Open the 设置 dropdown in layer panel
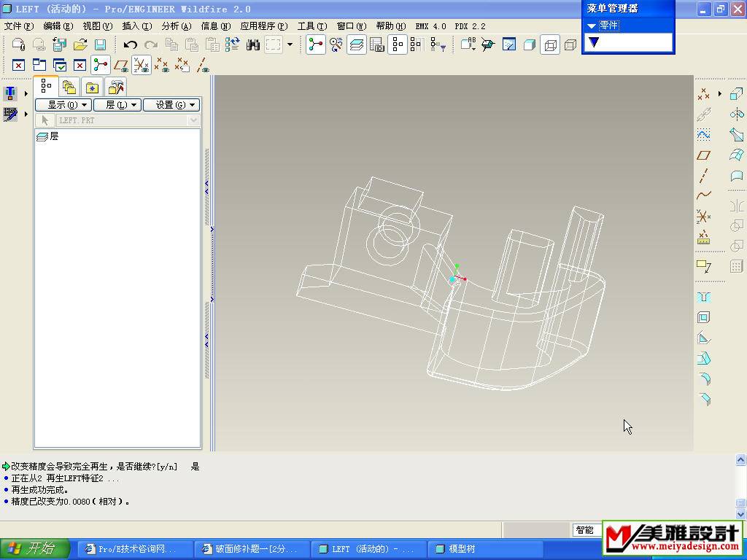The image size is (747, 560). point(171,105)
